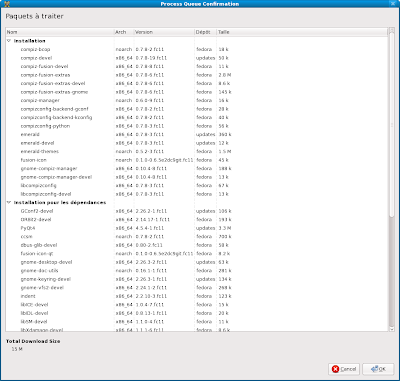This screenshot has height=381, width=400.
Task: Select the libcompizconfig 67 k row
Action: point(197,185)
